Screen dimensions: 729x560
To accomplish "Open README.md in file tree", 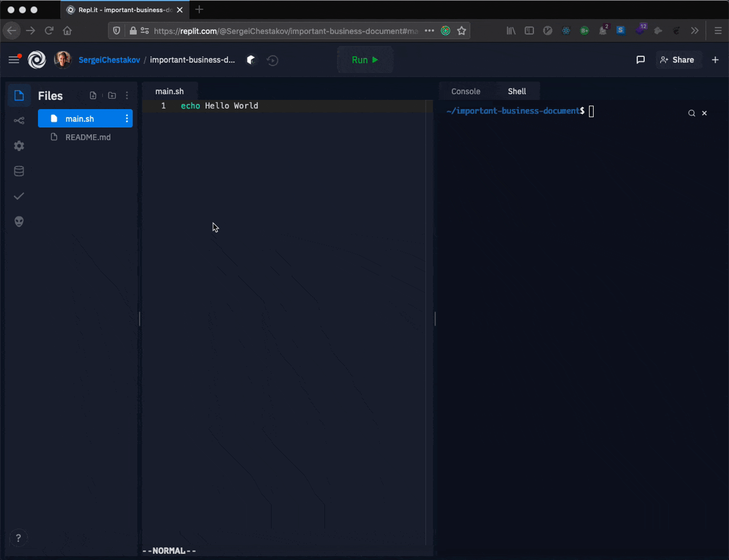I will click(x=88, y=137).
